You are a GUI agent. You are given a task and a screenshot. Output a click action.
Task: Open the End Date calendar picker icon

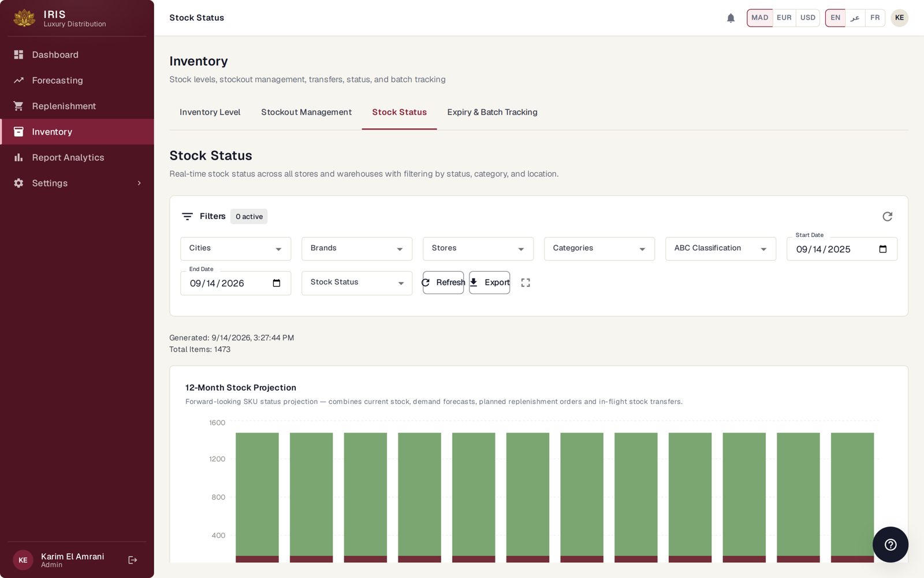pyautogui.click(x=277, y=283)
